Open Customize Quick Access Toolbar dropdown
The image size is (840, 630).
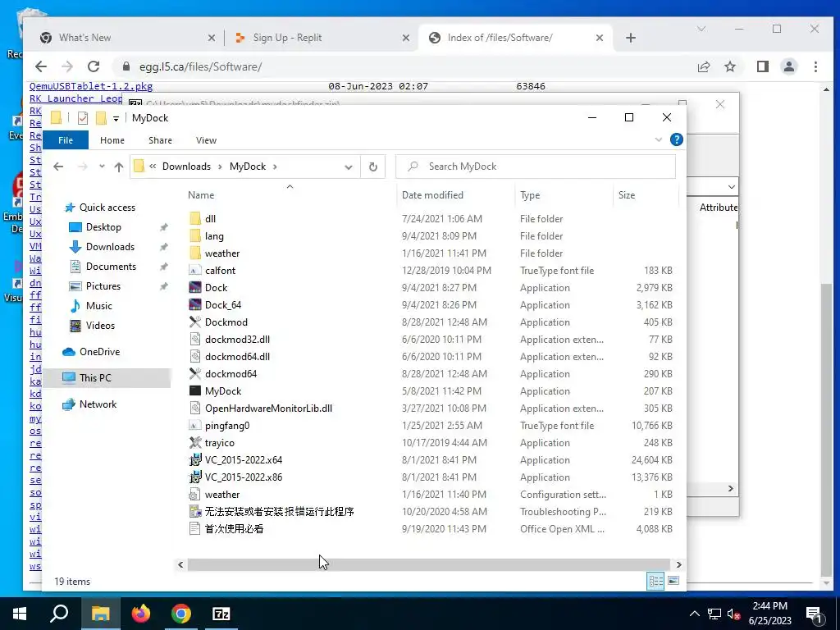116,118
